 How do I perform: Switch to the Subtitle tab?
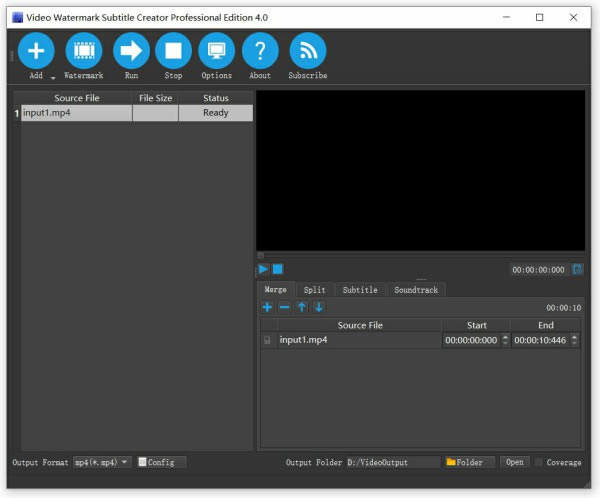coord(360,290)
